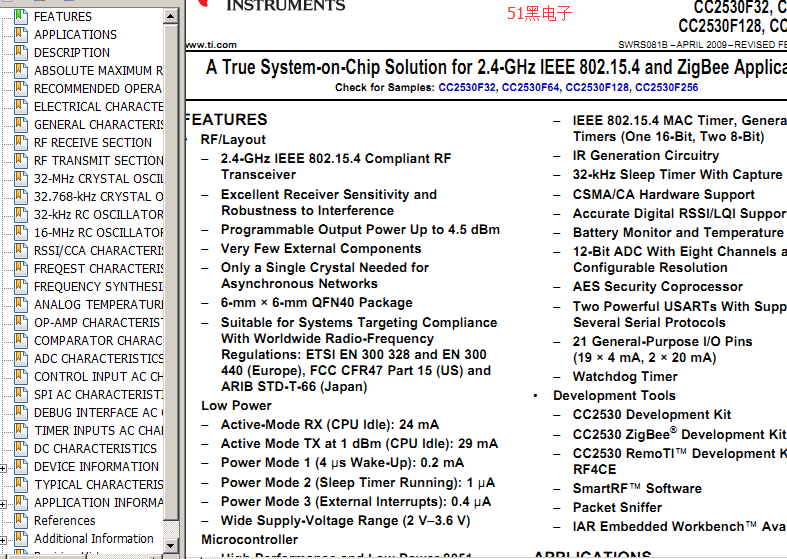787x559 pixels.
Task: Click the page text 'AES Security Coprocessor'
Action: [x=658, y=287]
